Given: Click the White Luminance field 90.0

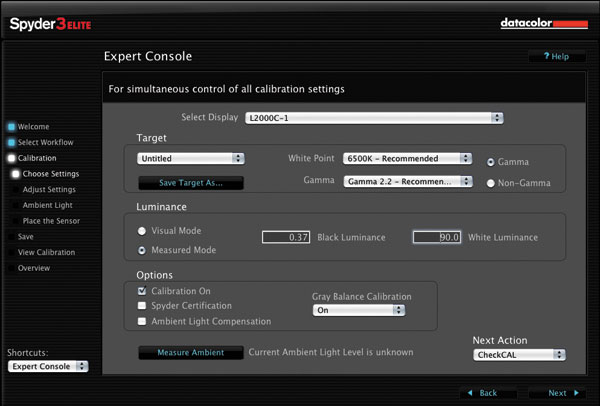Looking at the screenshot, I should pos(437,237).
